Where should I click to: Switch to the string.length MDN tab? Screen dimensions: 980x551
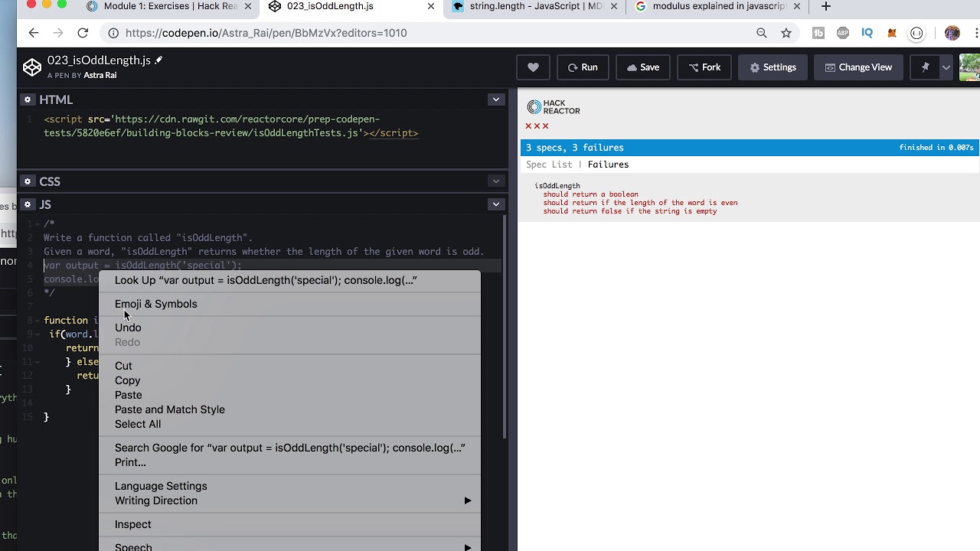tap(535, 6)
